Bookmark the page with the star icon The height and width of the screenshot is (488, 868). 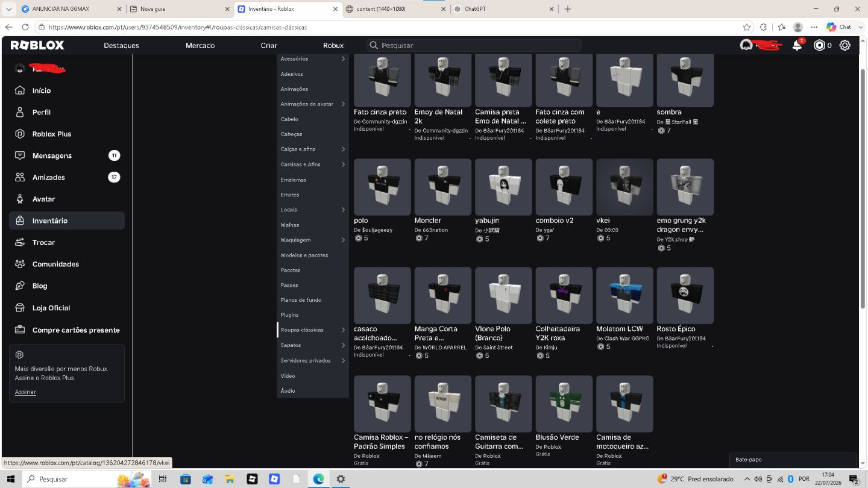point(747,27)
